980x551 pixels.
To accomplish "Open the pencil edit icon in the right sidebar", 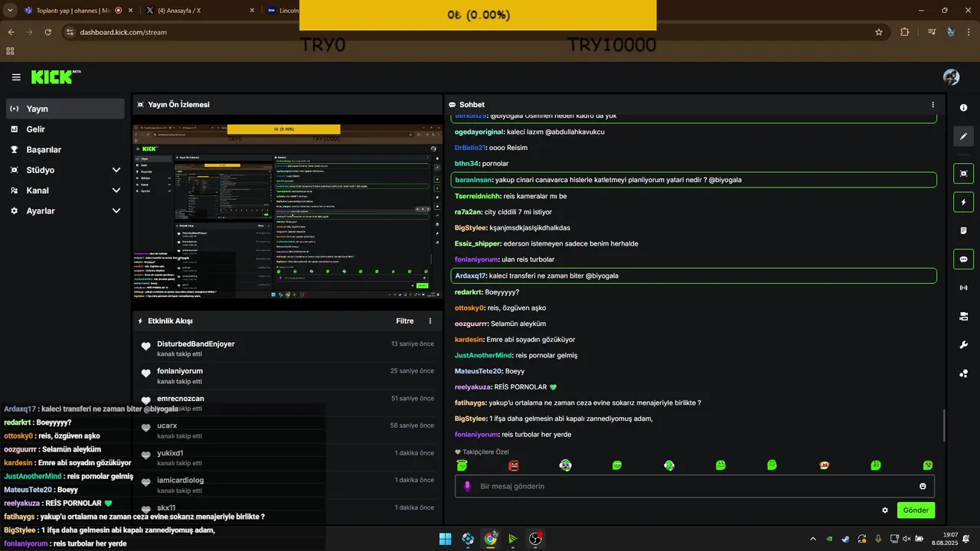I will click(963, 136).
